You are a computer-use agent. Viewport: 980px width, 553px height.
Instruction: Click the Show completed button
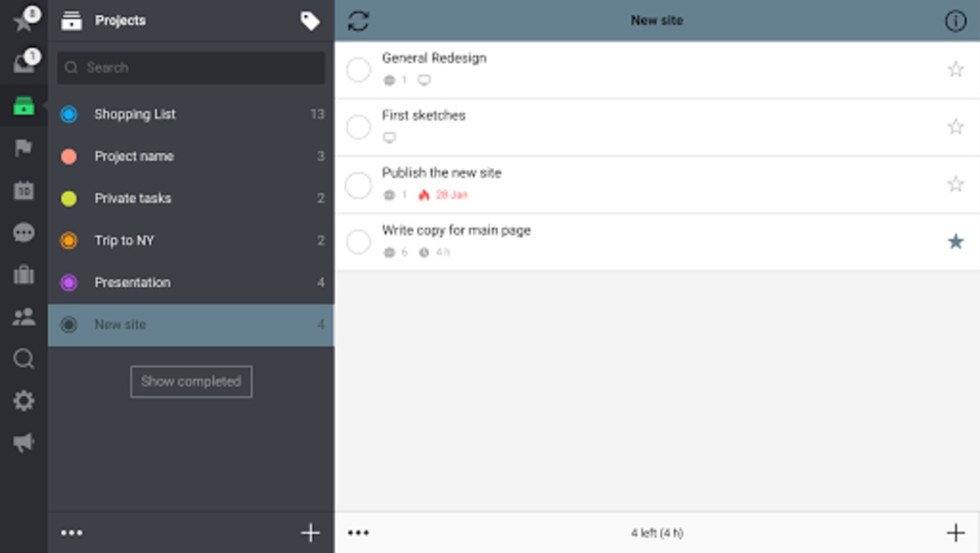pyautogui.click(x=191, y=382)
